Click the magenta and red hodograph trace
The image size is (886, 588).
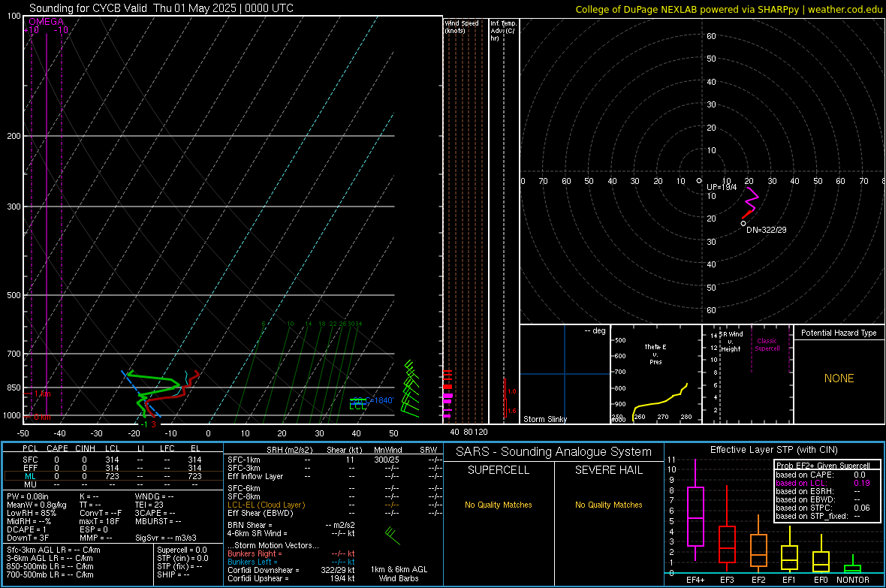(750, 203)
